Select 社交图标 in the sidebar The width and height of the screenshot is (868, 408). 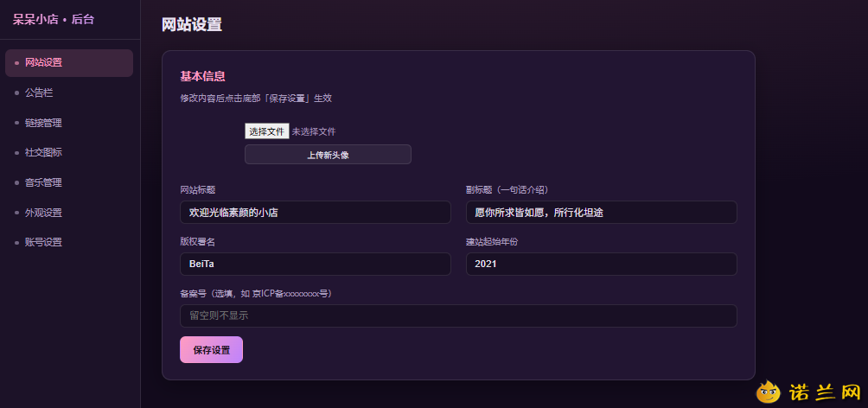pos(69,152)
